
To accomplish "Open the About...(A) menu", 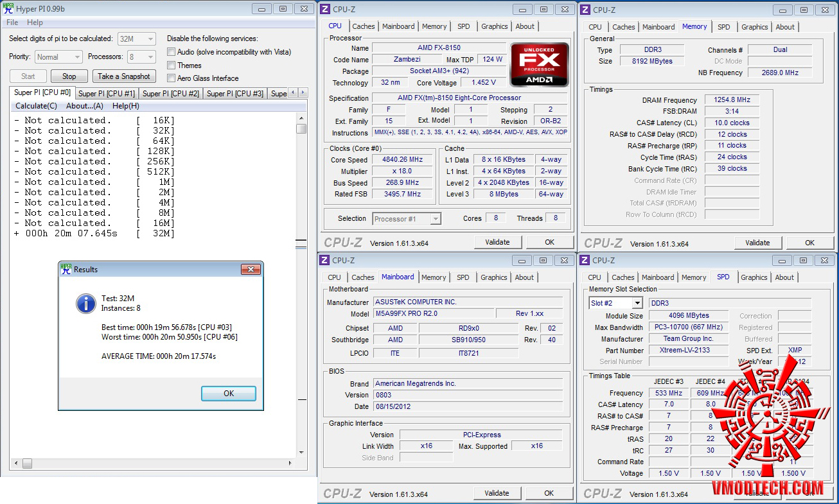I will click(85, 106).
